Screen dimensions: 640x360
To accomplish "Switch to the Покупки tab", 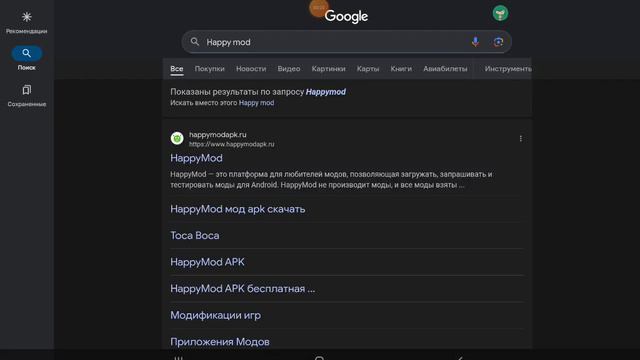I will [209, 69].
